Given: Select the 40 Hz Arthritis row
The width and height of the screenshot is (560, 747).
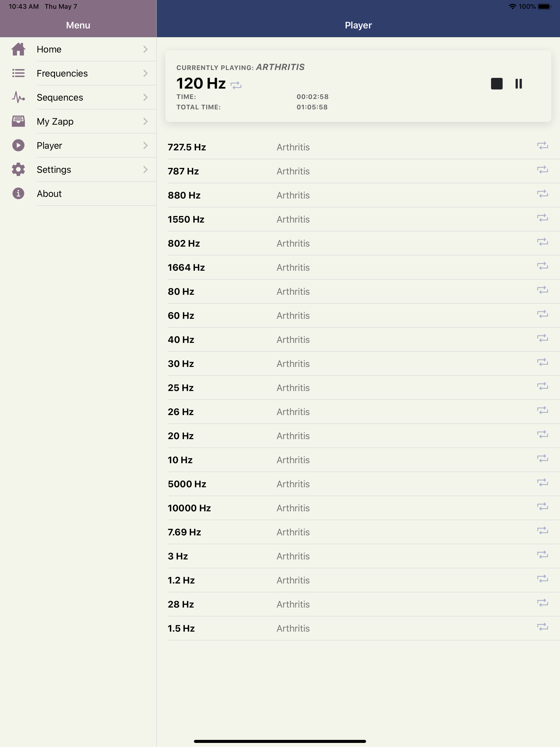Looking at the screenshot, I should [338, 339].
